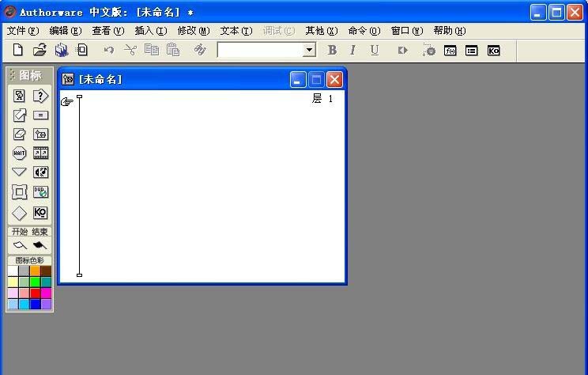Select the Erase icon in the palette
This screenshot has width=588, height=375.
19,134
